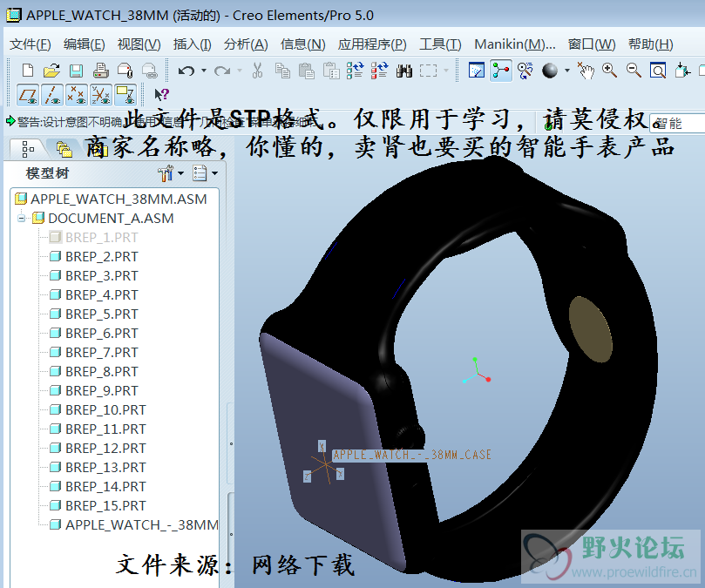
Task: Click the Zoom In magnifier
Action: tap(610, 71)
